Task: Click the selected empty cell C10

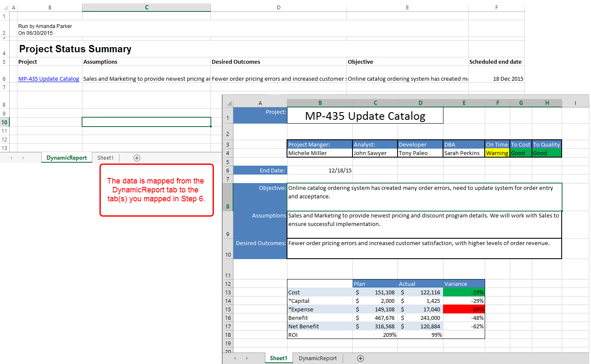Action: 147,122
